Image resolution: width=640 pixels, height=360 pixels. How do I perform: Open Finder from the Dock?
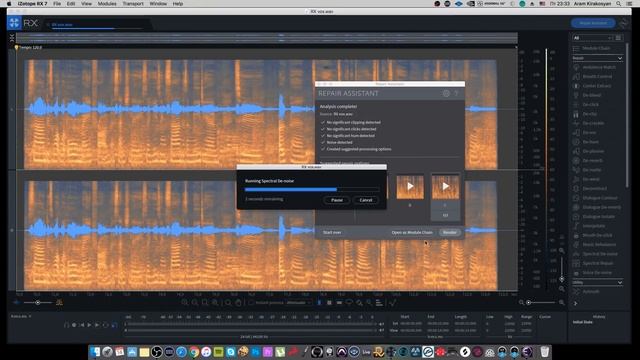[x=95, y=352]
